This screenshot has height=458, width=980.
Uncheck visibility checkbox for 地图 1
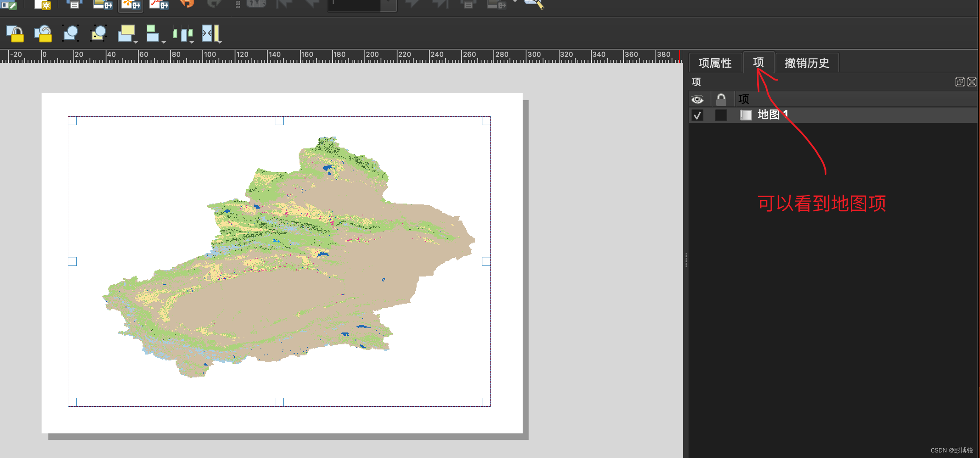coord(697,115)
